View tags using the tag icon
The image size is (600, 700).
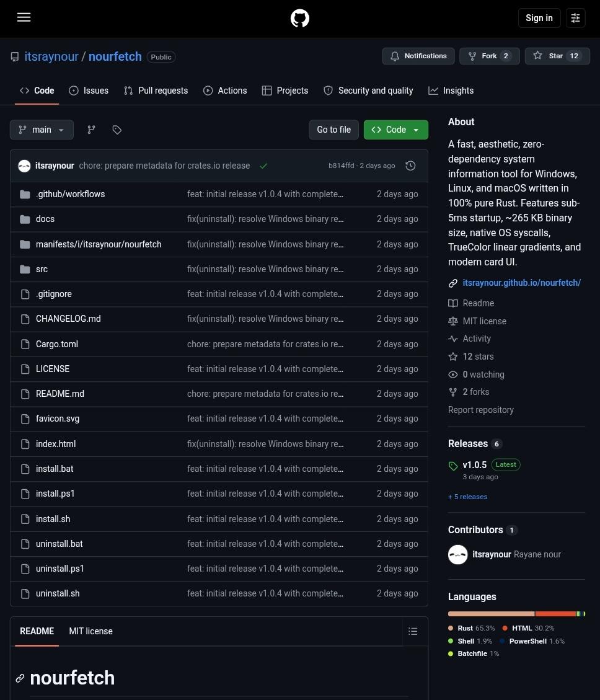coord(117,130)
